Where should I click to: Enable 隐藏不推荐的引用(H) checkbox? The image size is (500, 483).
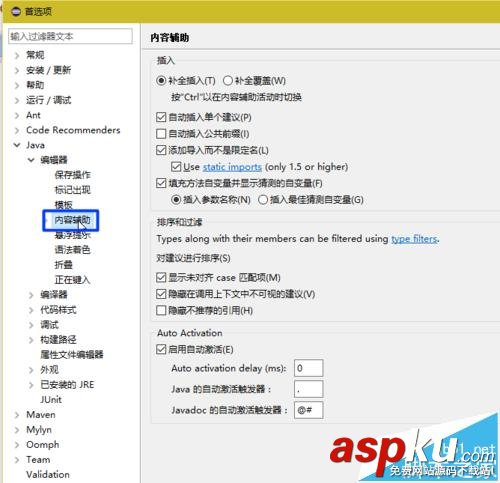tap(161, 311)
